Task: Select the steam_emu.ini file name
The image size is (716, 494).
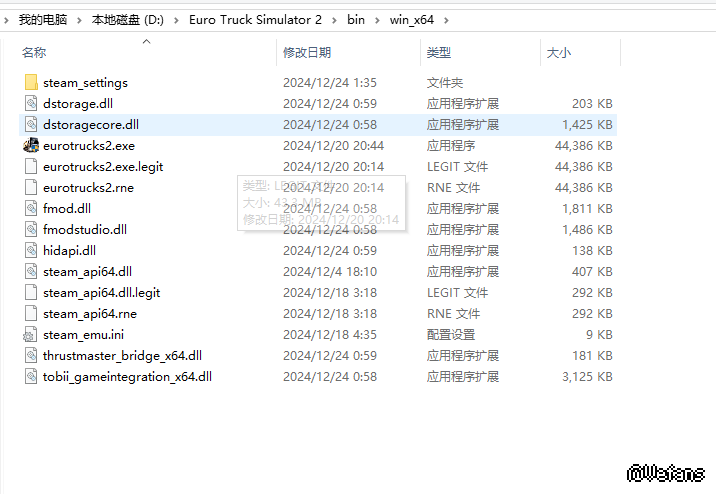Action: pos(84,335)
